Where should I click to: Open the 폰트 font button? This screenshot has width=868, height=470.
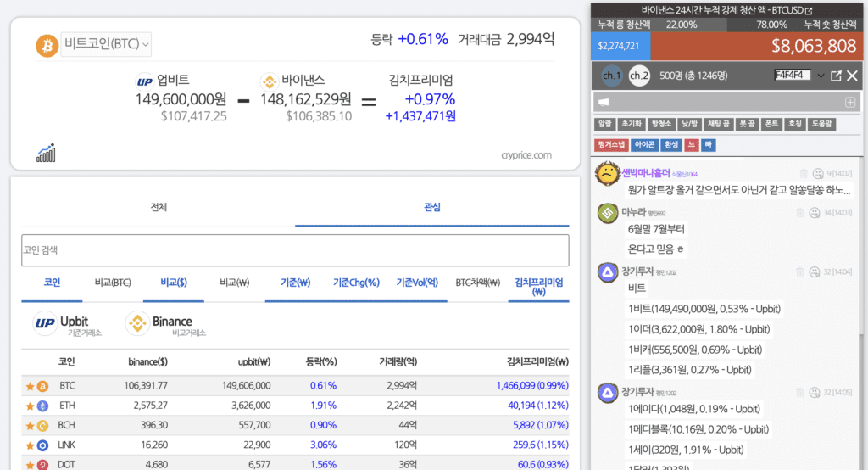[771, 124]
